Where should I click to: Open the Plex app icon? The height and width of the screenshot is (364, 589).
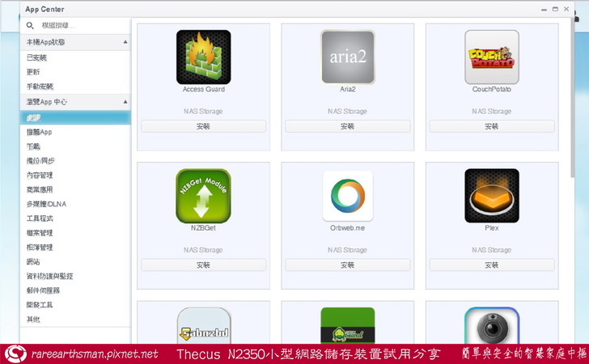pos(492,196)
